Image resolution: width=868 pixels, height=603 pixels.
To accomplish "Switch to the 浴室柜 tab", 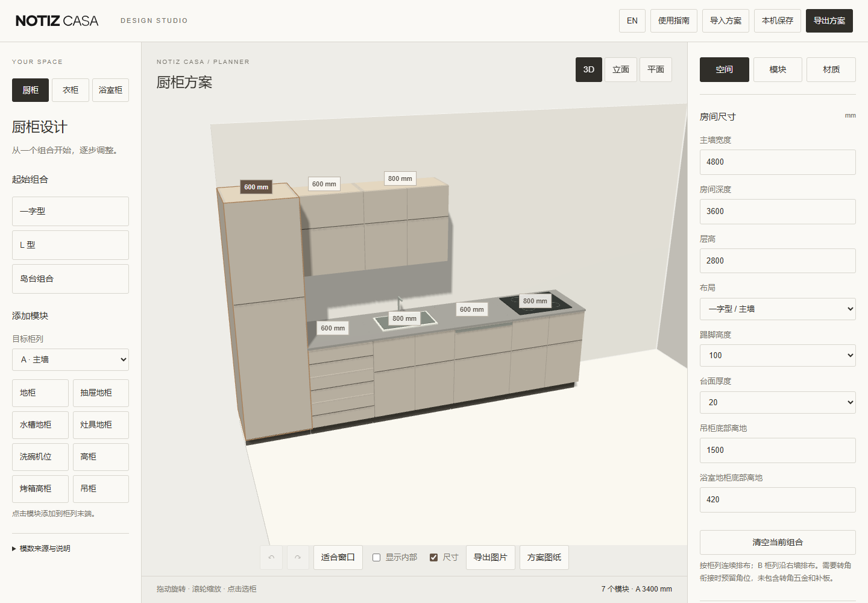I will point(110,90).
